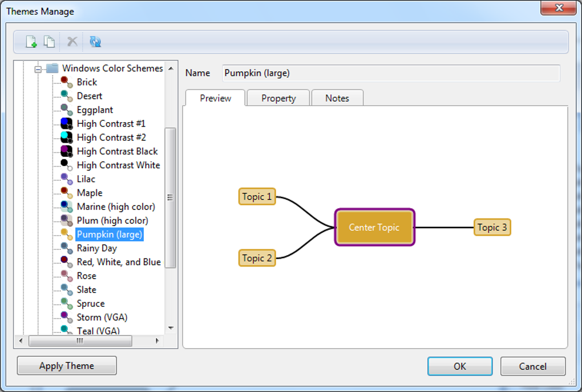582x392 pixels.
Task: Click the High Contrast #2 theme icon
Action: click(67, 138)
